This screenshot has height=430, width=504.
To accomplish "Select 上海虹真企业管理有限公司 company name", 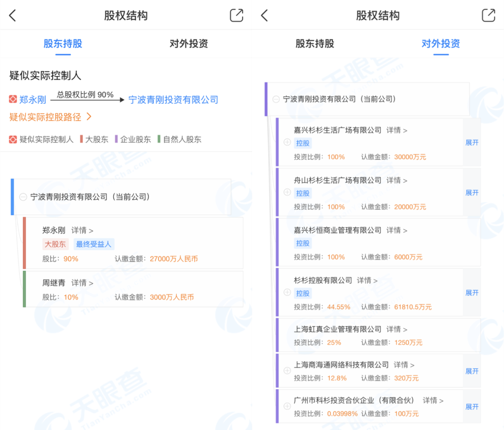I will click(337, 329).
